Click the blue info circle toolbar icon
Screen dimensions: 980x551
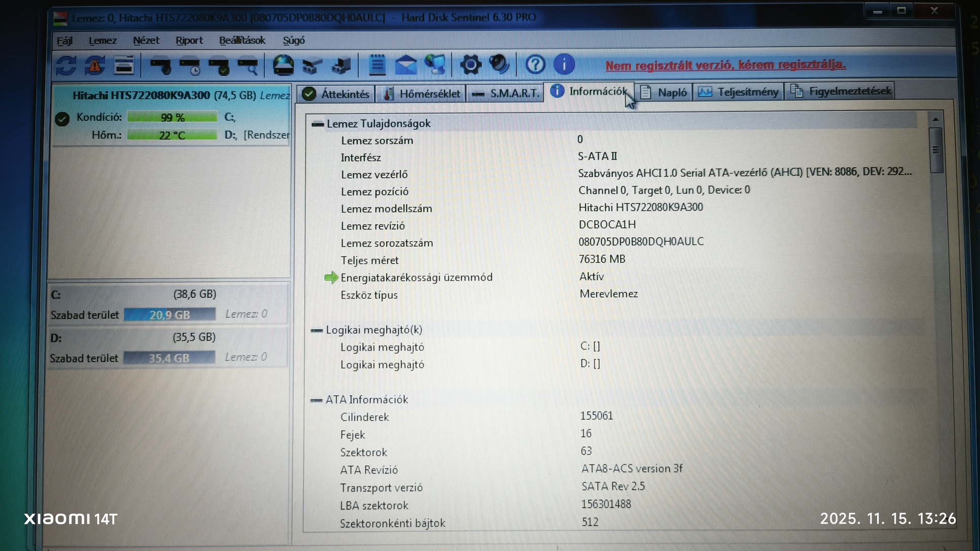(564, 64)
